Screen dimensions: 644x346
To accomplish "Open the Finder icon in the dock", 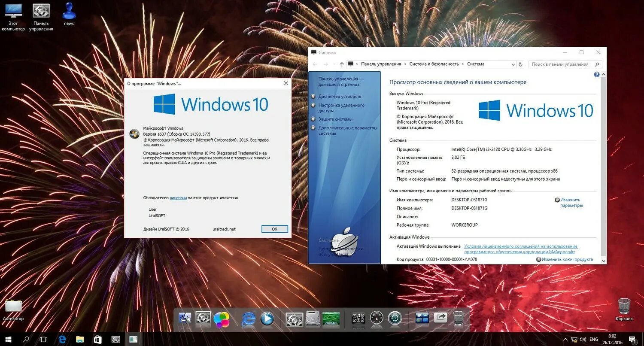I will (185, 319).
